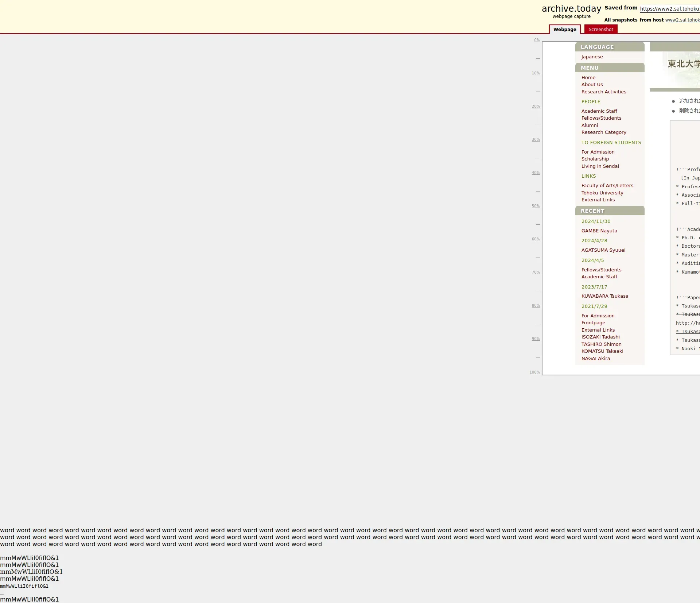Open Living in Sendai
The height and width of the screenshot is (603, 700).
(600, 166)
